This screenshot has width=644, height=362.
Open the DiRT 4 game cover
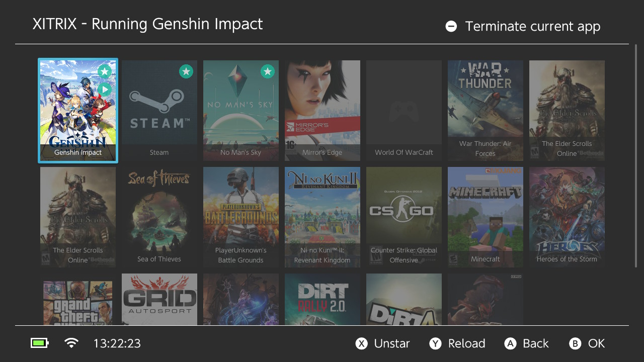point(404,299)
